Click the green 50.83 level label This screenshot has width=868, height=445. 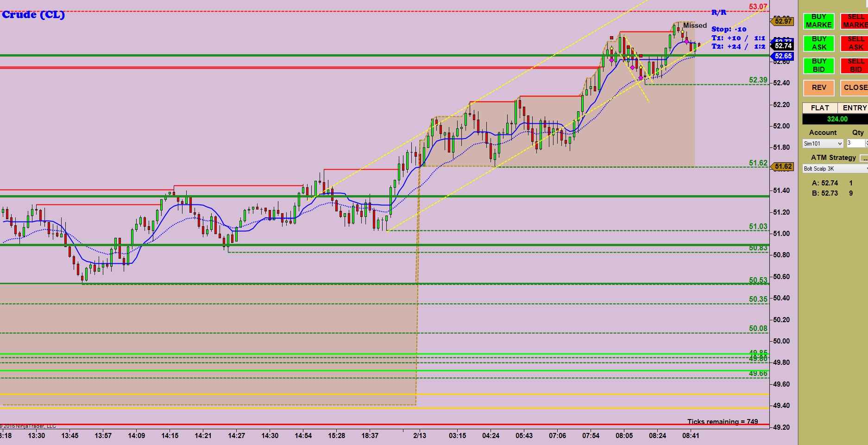click(758, 248)
